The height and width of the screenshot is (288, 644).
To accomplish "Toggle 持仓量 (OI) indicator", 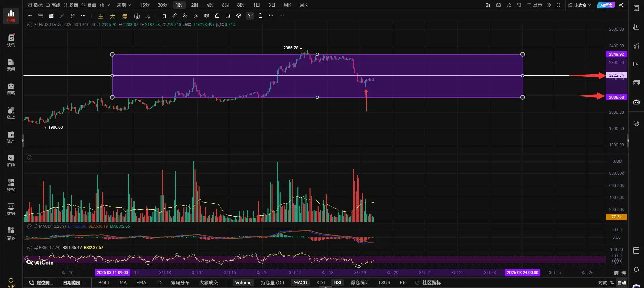I will click(x=272, y=283).
